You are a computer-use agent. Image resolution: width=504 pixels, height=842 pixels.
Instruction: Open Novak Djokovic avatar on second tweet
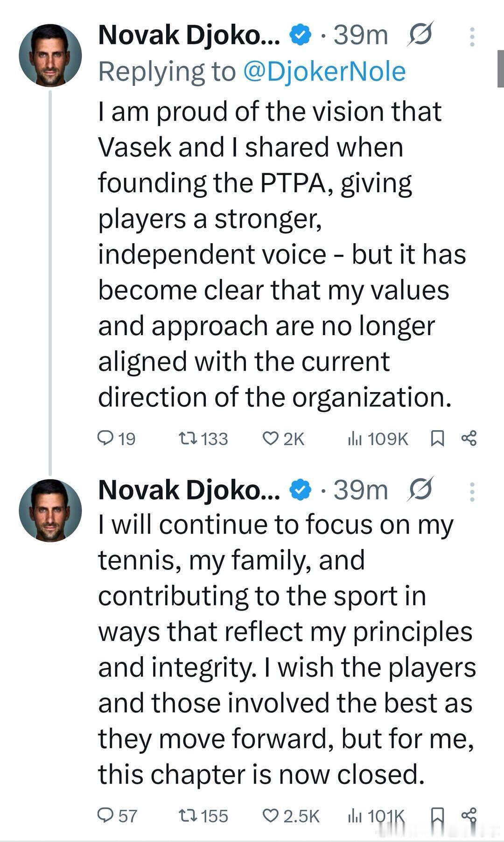[x=50, y=510]
